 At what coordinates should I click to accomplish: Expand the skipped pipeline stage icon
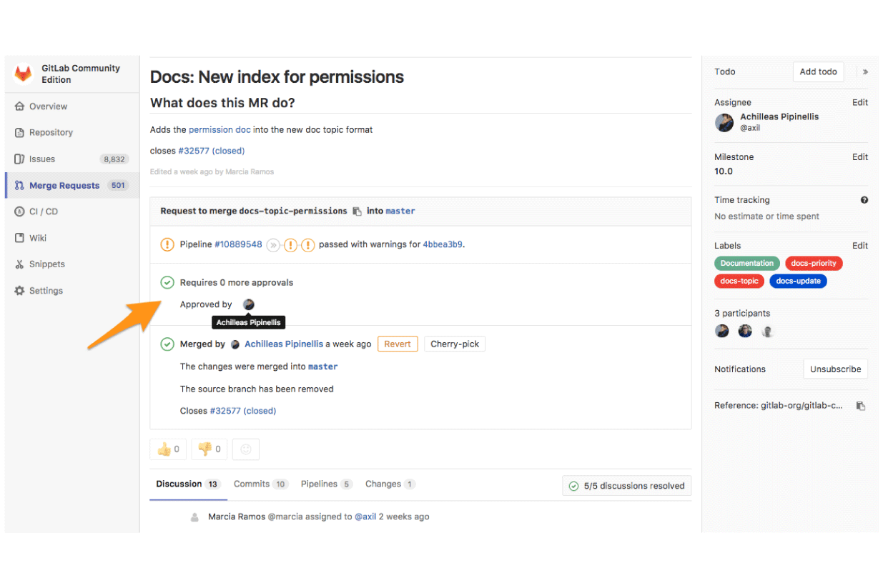coord(273,245)
